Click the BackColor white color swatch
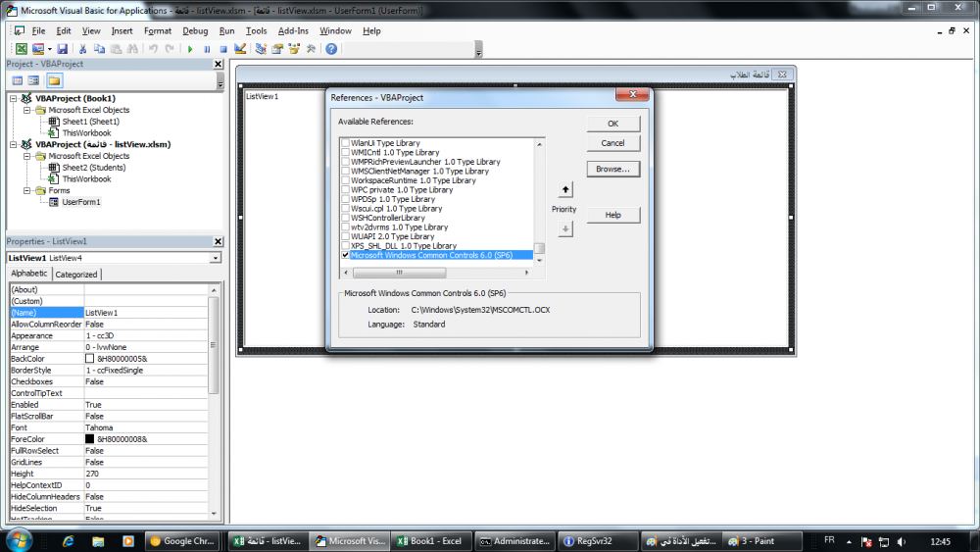Screen dimensions: 980x552 89,359
